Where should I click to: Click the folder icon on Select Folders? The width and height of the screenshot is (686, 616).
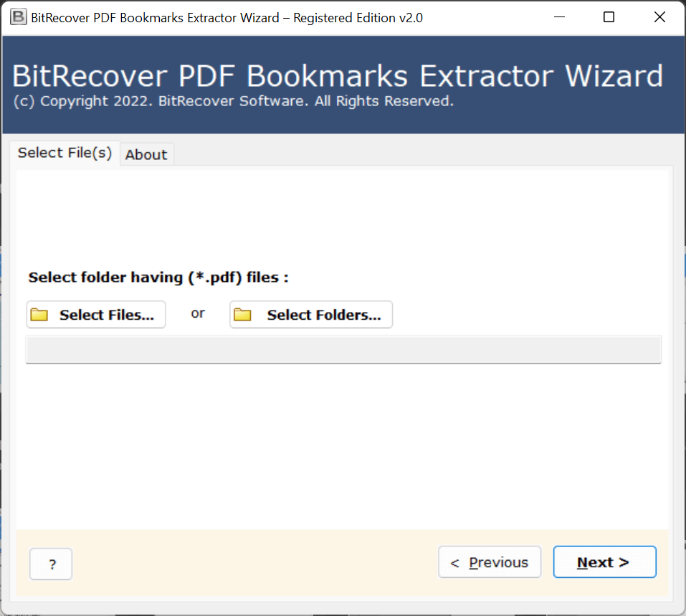click(243, 315)
